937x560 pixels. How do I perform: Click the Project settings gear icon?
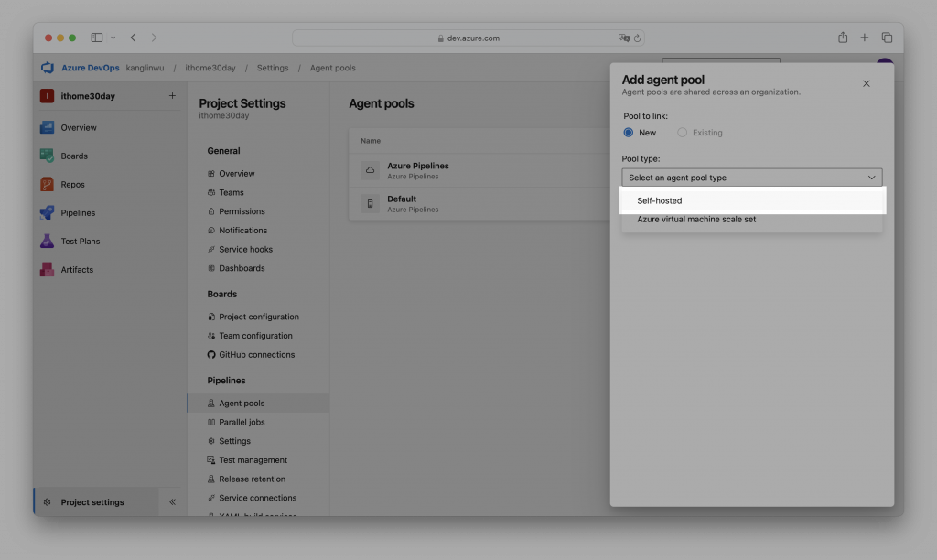click(47, 502)
